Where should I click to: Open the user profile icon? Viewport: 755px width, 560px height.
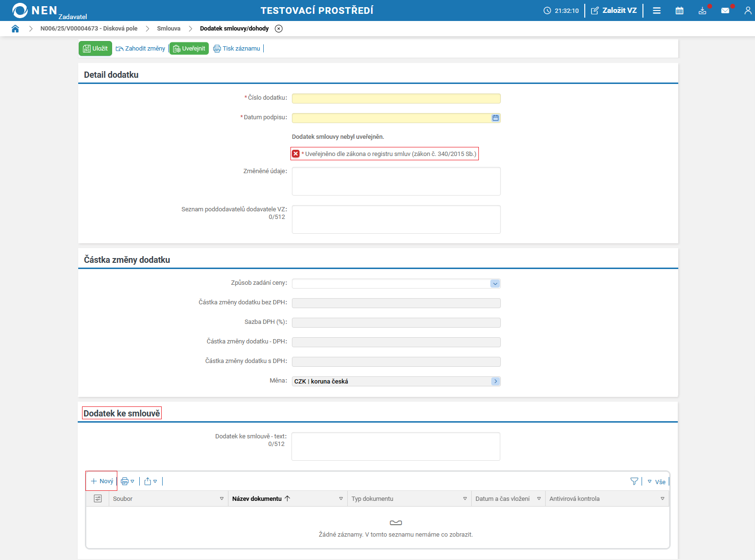[748, 10]
